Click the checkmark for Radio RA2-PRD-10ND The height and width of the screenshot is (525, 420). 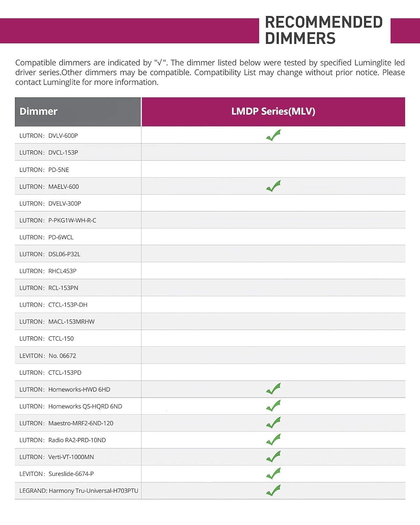[x=273, y=440]
